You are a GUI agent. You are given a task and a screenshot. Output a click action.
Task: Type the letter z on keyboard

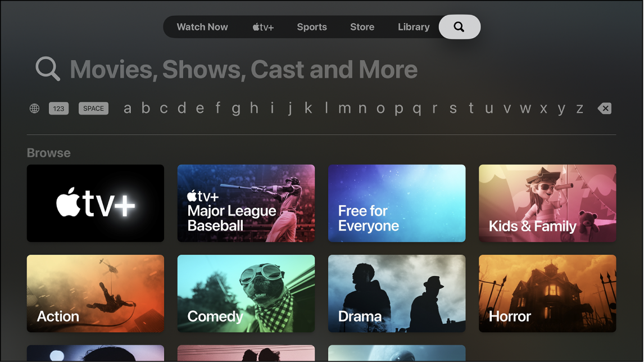click(x=579, y=108)
